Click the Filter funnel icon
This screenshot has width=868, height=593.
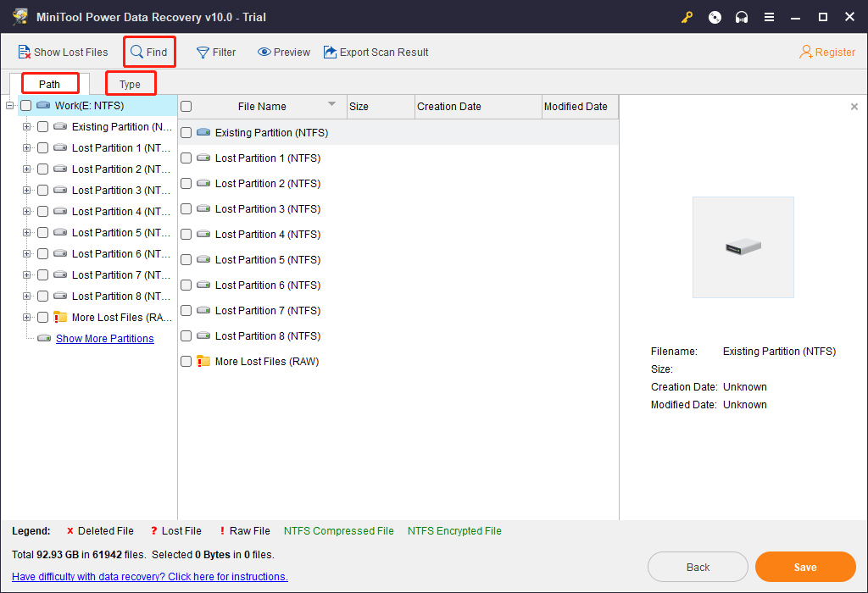203,52
